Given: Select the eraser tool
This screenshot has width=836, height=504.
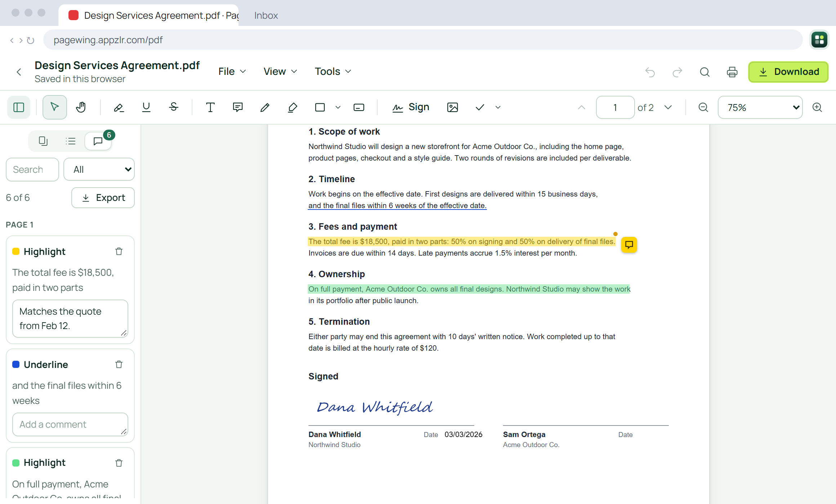Looking at the screenshot, I should point(293,107).
